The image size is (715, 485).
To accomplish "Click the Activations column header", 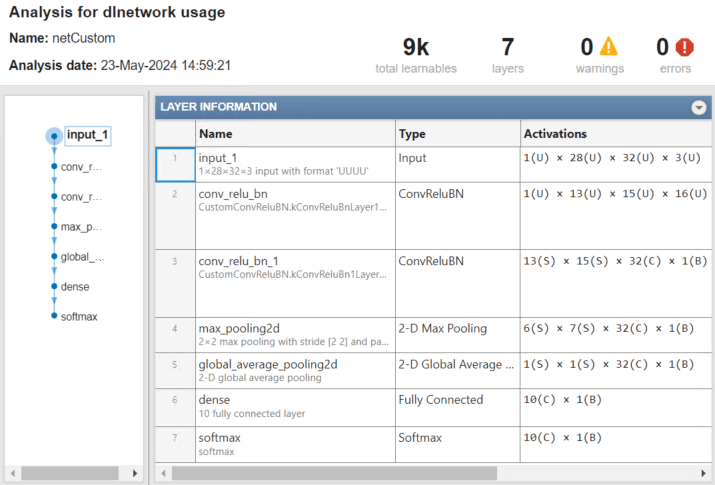I will coord(615,133).
